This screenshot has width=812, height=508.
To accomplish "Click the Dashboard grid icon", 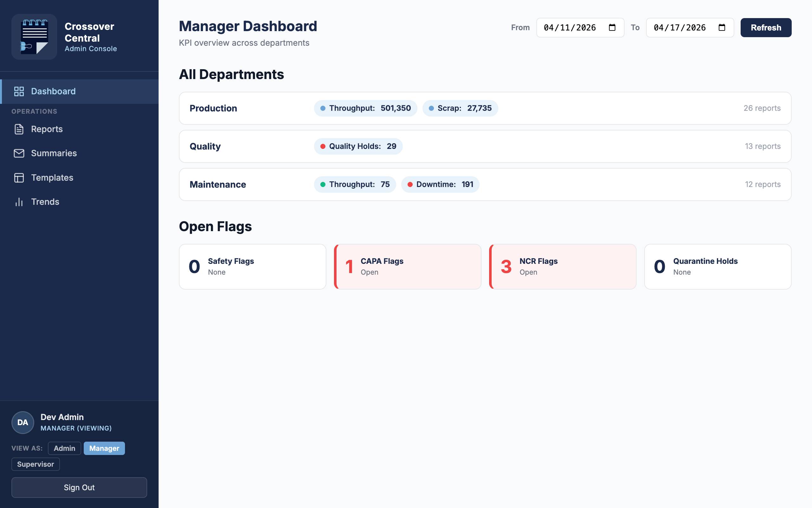I will pos(19,91).
